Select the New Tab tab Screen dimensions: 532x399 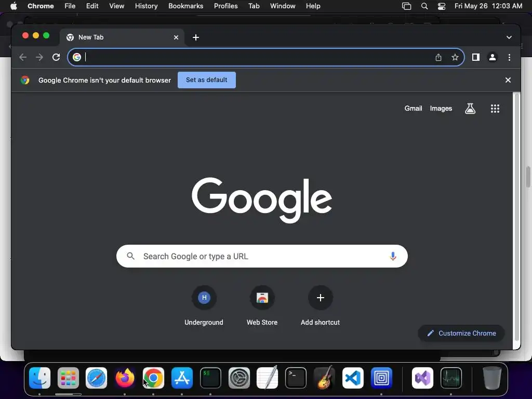coord(122,37)
